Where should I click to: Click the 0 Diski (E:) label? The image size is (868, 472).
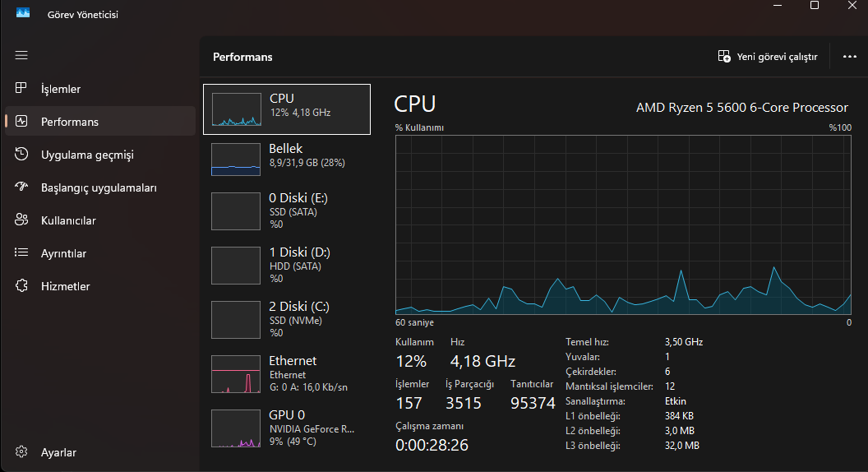pos(298,198)
